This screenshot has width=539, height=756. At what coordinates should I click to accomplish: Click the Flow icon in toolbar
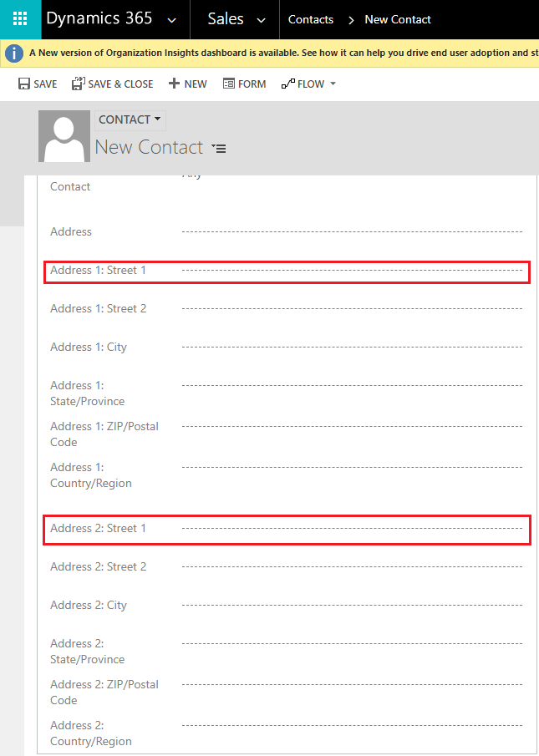click(x=288, y=84)
